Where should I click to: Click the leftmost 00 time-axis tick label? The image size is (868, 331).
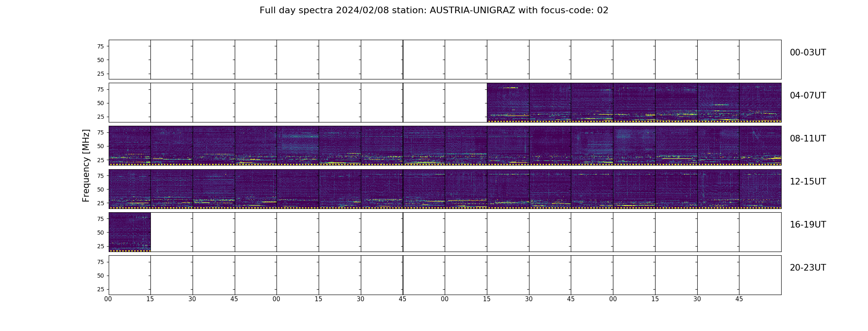point(108,299)
